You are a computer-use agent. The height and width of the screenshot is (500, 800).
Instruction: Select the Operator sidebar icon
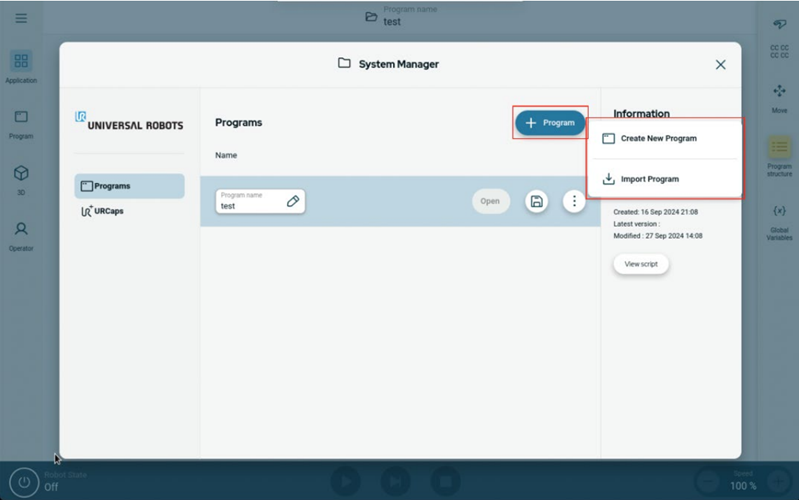pos(21,234)
